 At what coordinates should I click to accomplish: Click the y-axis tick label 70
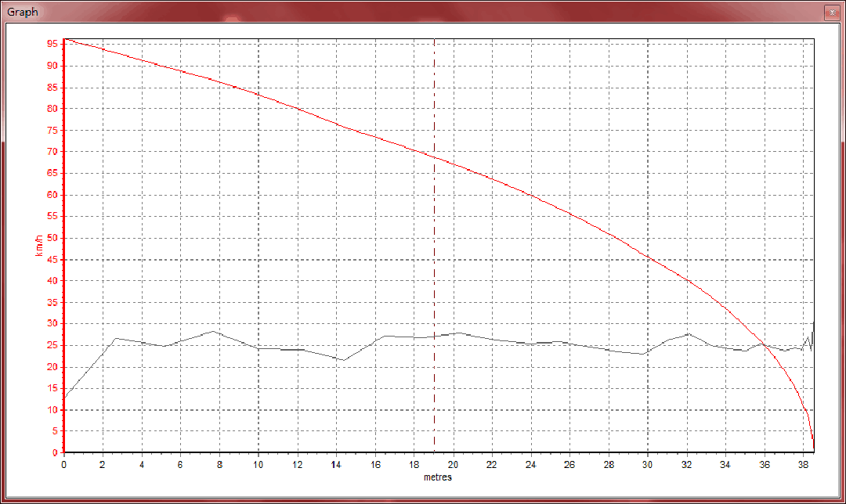52,152
